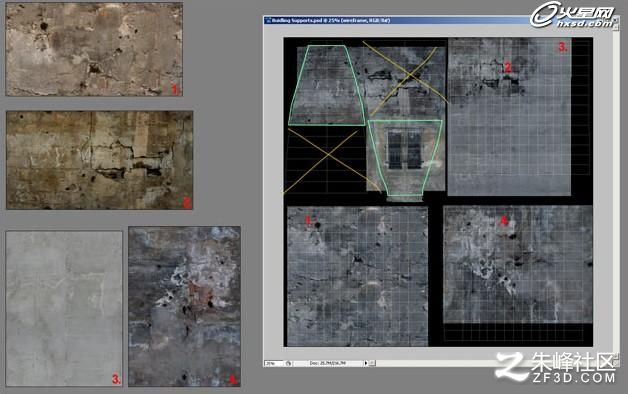Select the rusty concrete reference photo labeled 2
Viewport: 628px width, 394px height.
(100, 160)
